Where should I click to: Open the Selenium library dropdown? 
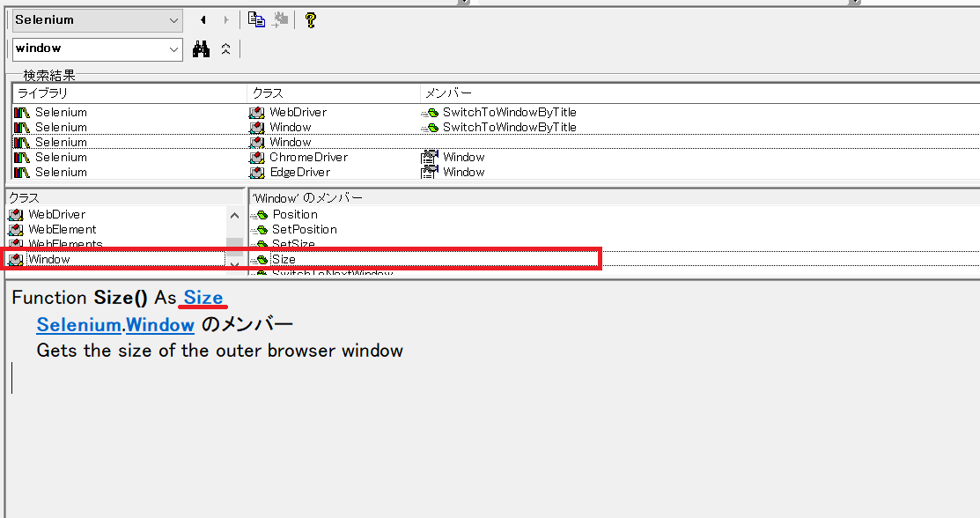[173, 20]
